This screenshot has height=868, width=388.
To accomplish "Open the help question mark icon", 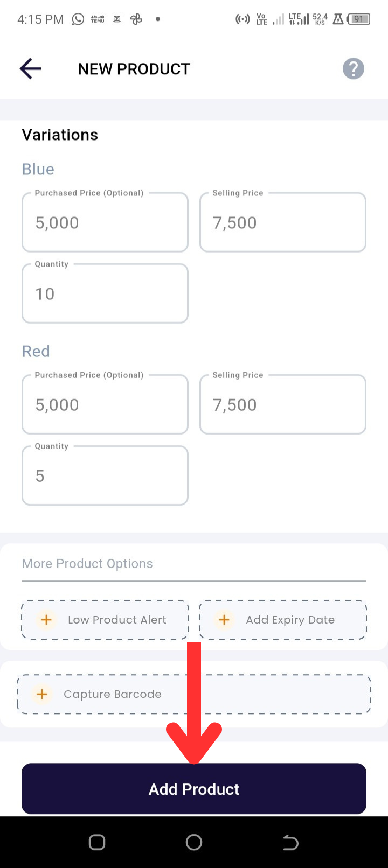I will (354, 69).
